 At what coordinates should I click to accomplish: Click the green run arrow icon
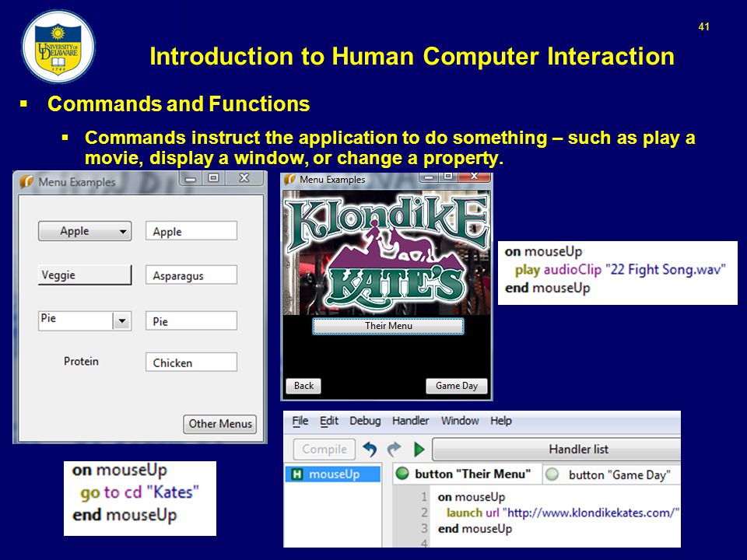[x=419, y=449]
